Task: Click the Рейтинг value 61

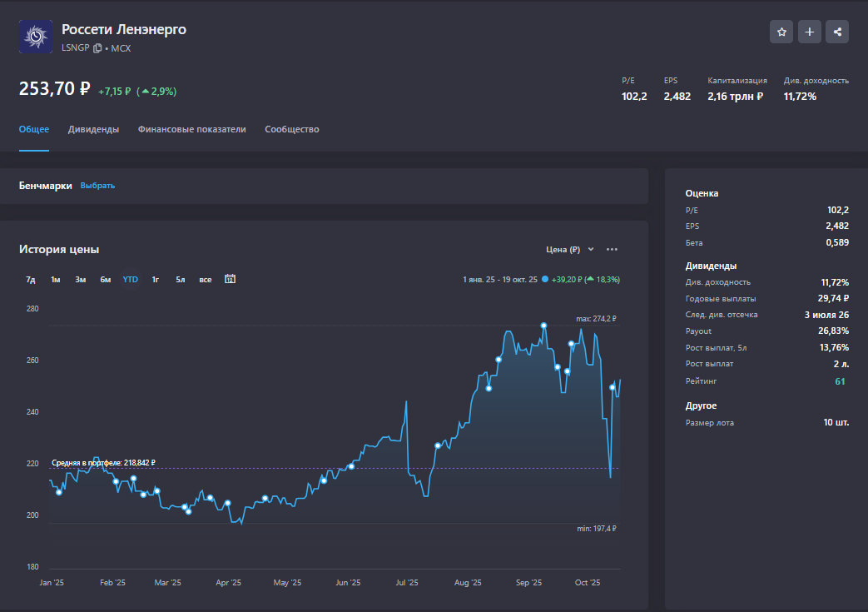Action: pos(840,381)
